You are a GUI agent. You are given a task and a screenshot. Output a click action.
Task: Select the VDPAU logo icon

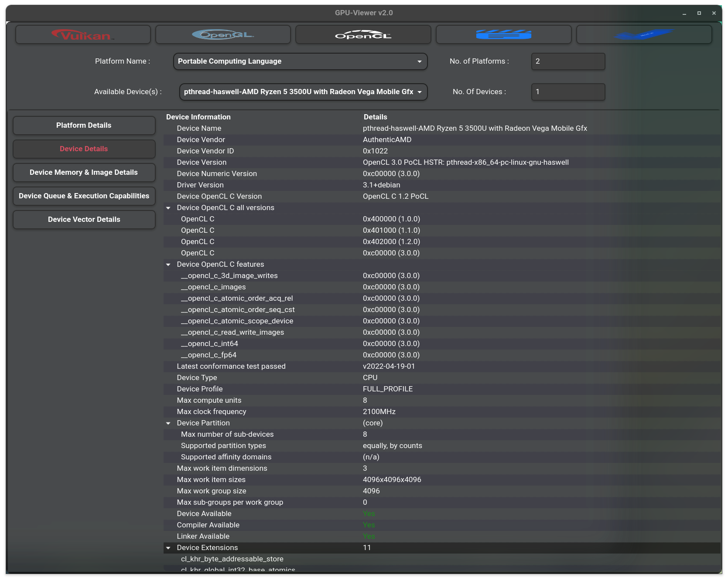pyautogui.click(x=644, y=34)
